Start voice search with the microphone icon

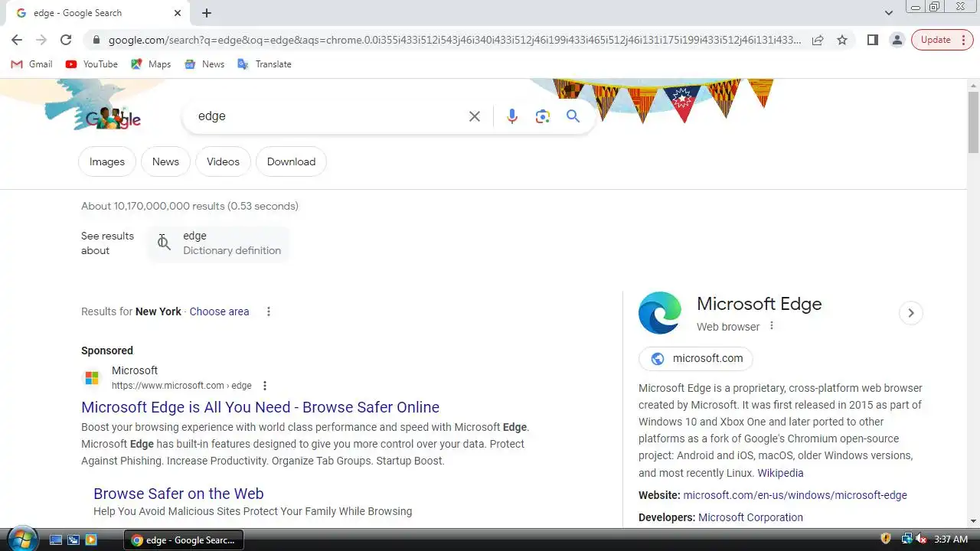coord(512,116)
